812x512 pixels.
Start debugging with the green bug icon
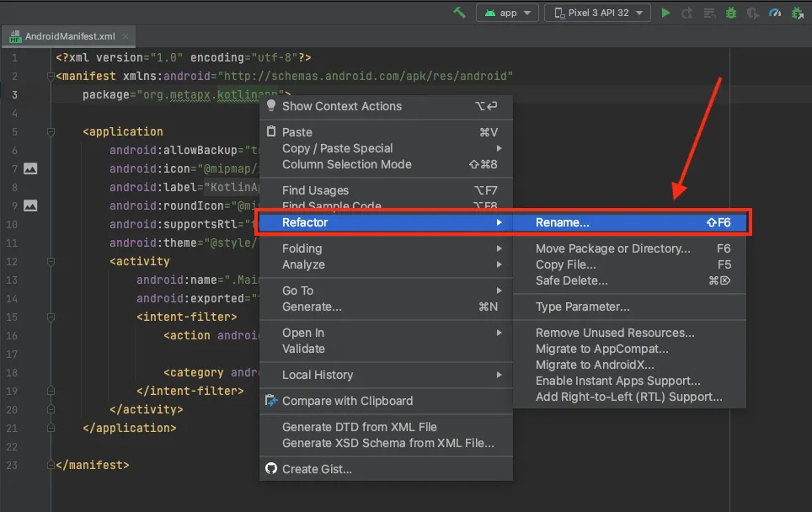pos(730,13)
